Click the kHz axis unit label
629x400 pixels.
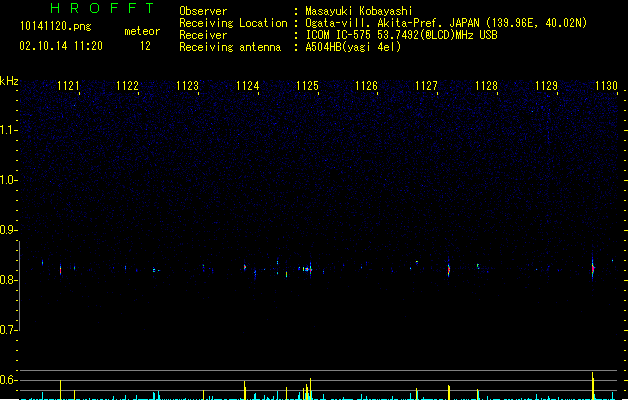coord(9,81)
